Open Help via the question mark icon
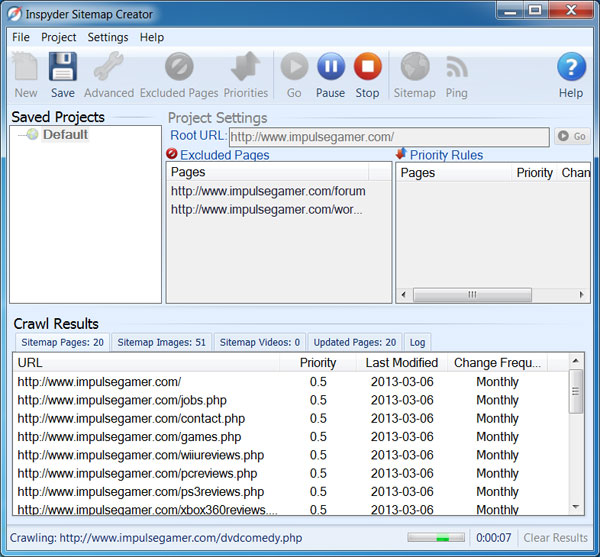The image size is (600, 557). point(570,68)
